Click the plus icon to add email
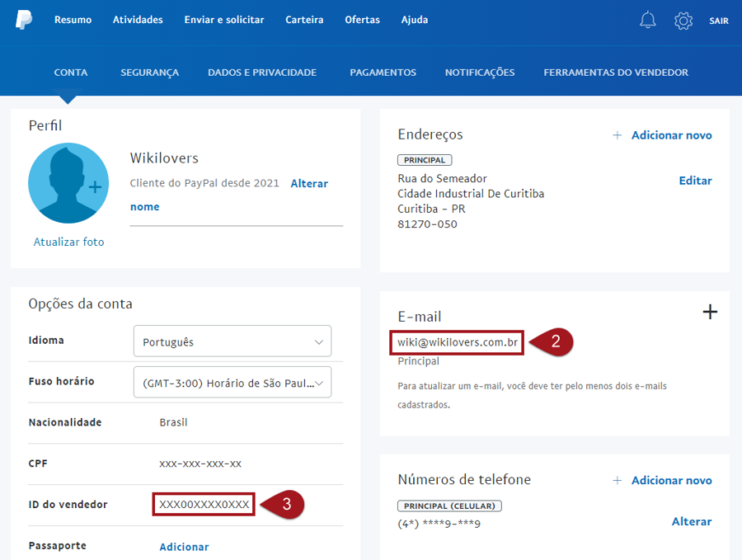Screen dimensions: 742x560 (709, 312)
